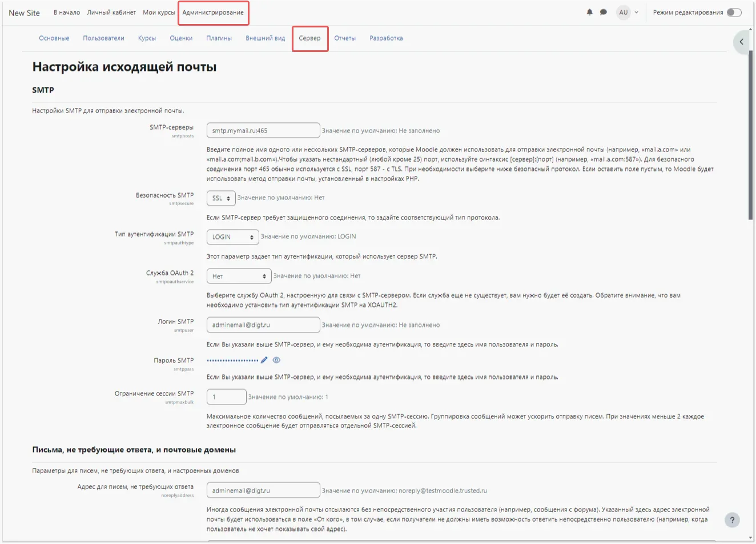Viewport: 756px width, 544px height.
Task: Open the notifications bell icon
Action: pos(590,11)
